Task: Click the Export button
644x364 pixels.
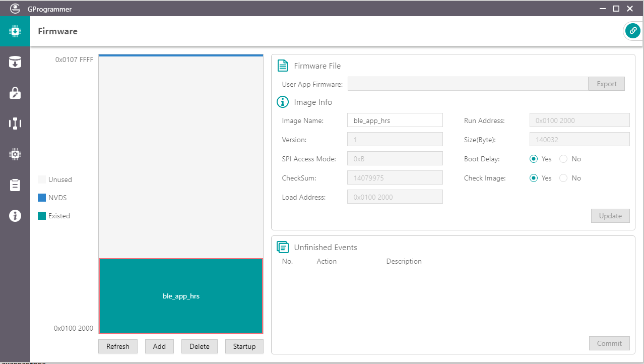Action: pyautogui.click(x=606, y=84)
